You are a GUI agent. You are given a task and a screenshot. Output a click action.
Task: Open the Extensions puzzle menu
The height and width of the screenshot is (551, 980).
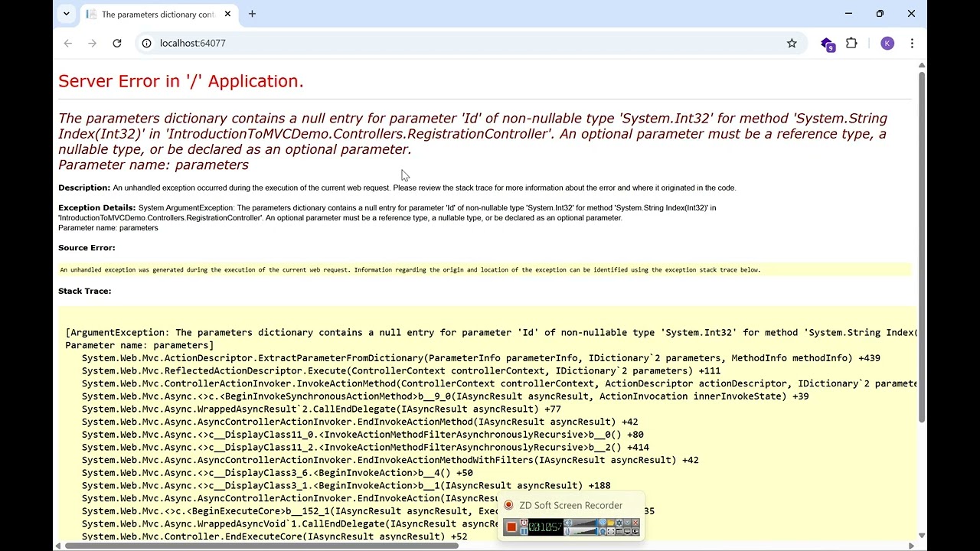[851, 43]
